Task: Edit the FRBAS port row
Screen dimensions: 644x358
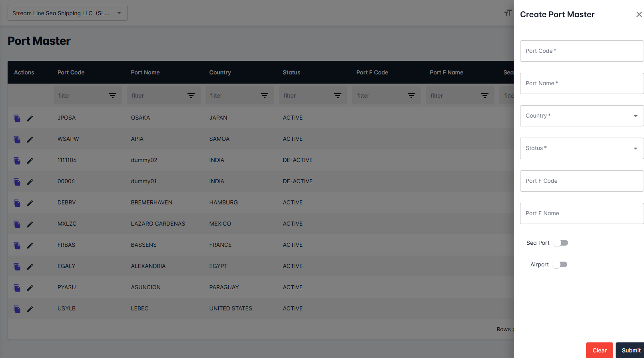Action: pyautogui.click(x=30, y=245)
